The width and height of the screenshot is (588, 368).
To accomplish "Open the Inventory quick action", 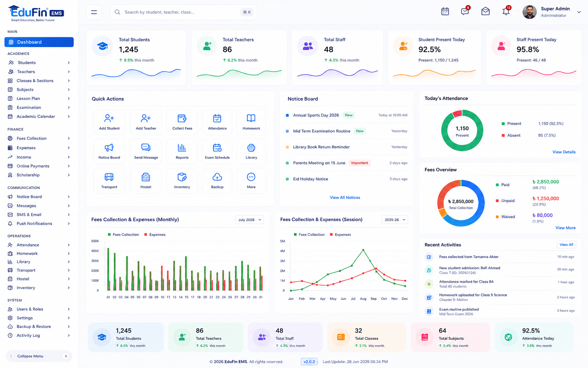I will (x=182, y=181).
